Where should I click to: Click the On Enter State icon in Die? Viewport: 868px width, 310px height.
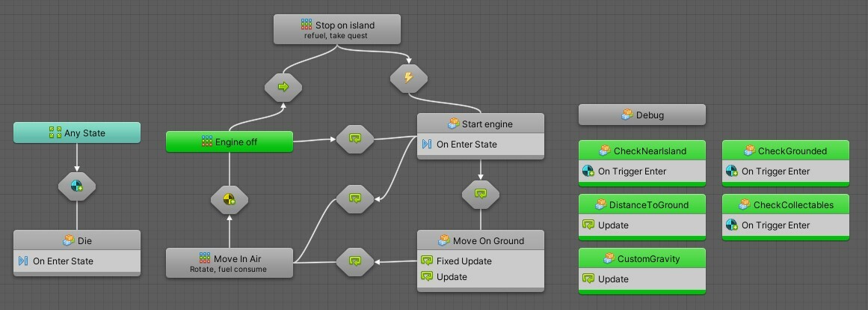click(x=22, y=261)
